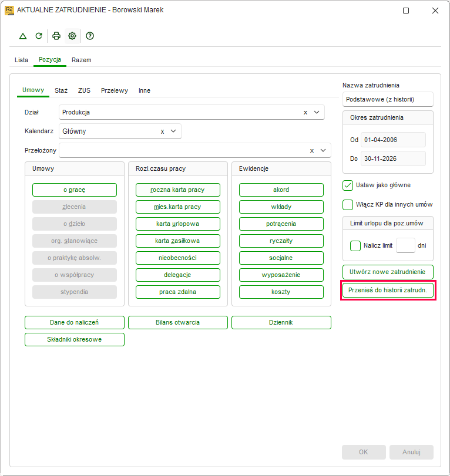The width and height of the screenshot is (450, 476).
Task: Toggle the Ustaw jako główne checkbox
Action: coord(348,185)
